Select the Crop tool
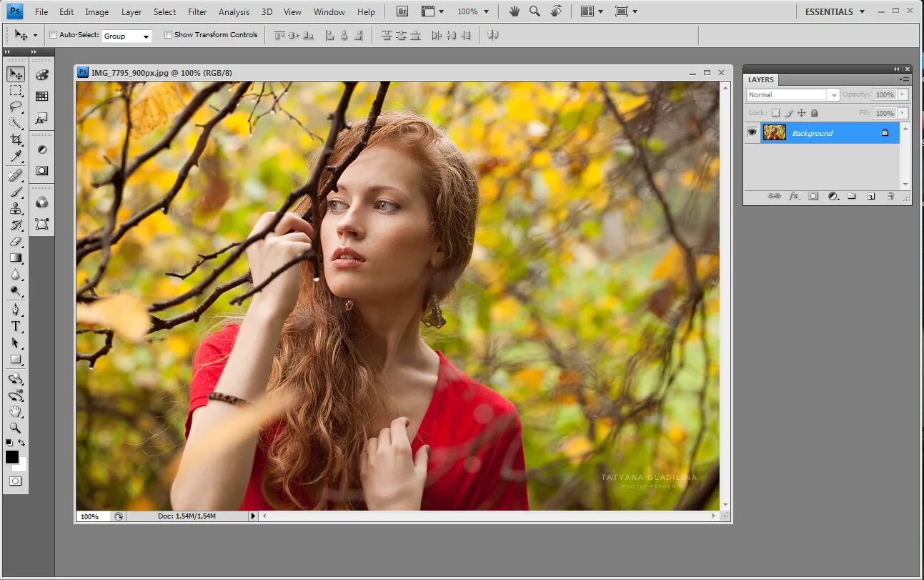This screenshot has height=580, width=924. point(16,140)
